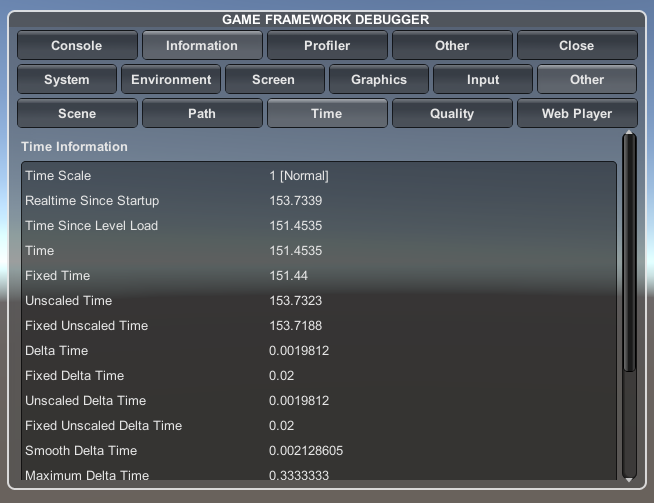Select the Other sub-tab next to Input

(587, 79)
